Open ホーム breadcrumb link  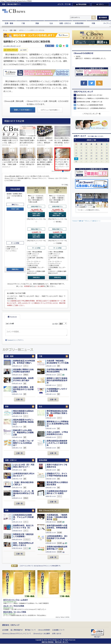click(x=5, y=30)
